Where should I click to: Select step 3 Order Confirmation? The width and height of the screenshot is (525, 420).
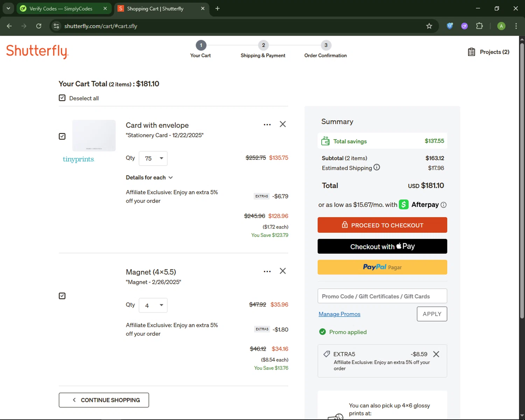[x=325, y=49]
